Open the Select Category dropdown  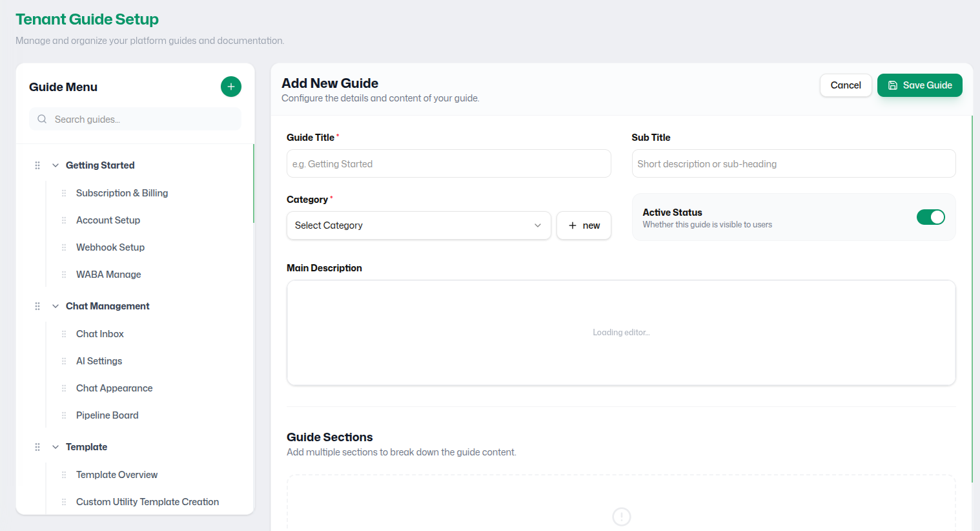tap(418, 225)
